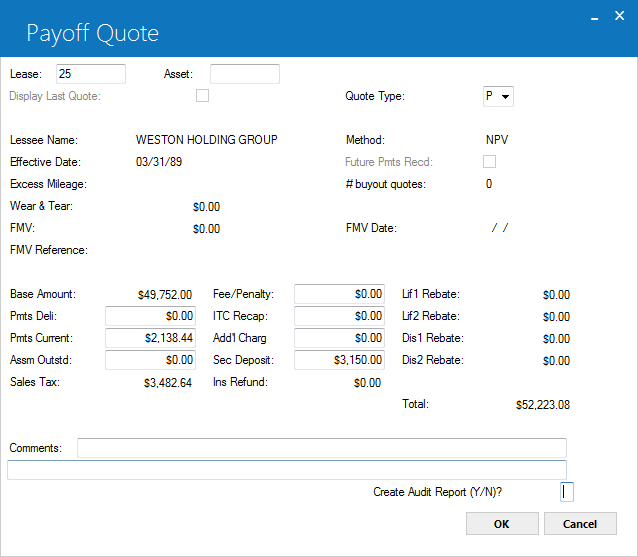Screen dimensions: 638x557
Task: Click the Pmts Current amount field
Action: pos(150,338)
